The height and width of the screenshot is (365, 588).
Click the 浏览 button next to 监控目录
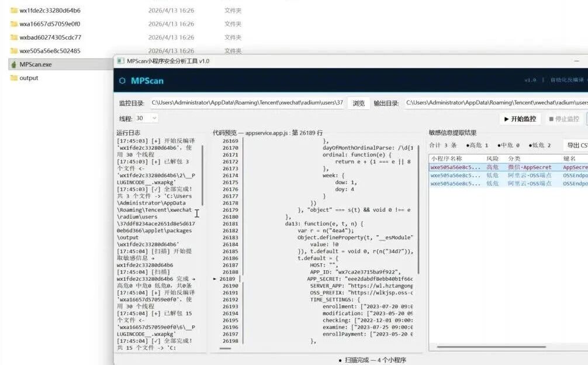(358, 103)
